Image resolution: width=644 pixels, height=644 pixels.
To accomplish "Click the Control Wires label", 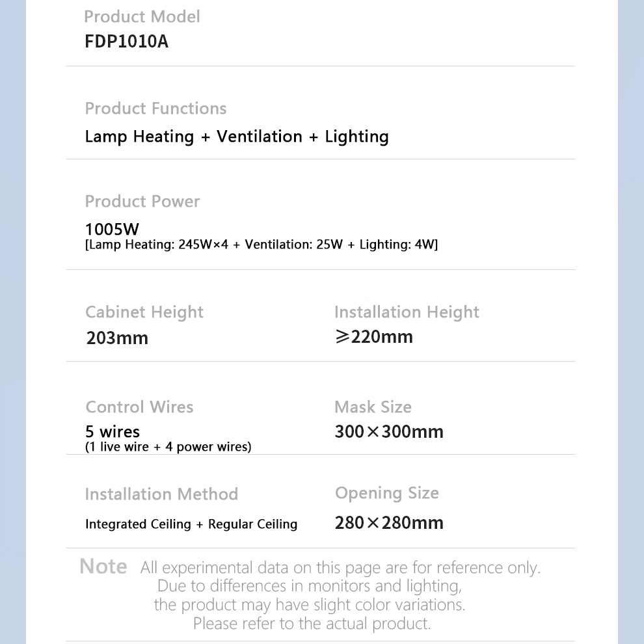I will pos(139,407).
